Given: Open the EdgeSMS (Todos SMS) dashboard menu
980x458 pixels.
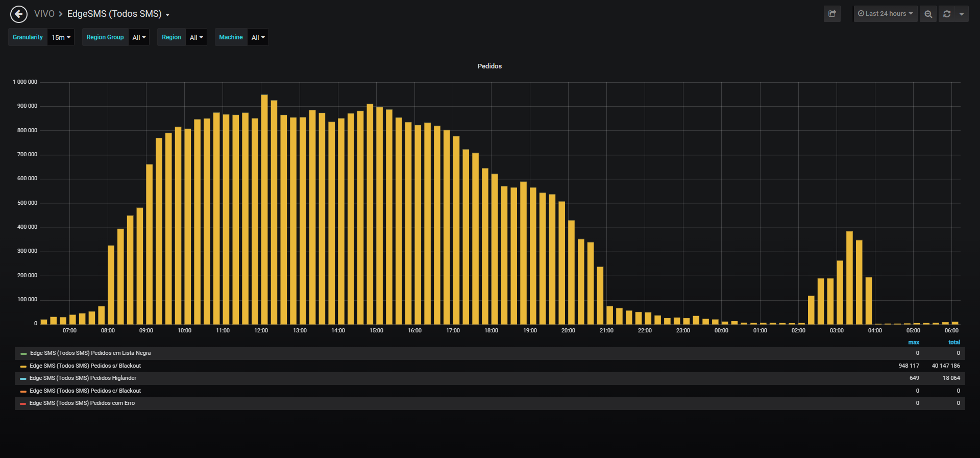Looking at the screenshot, I should click(118, 14).
